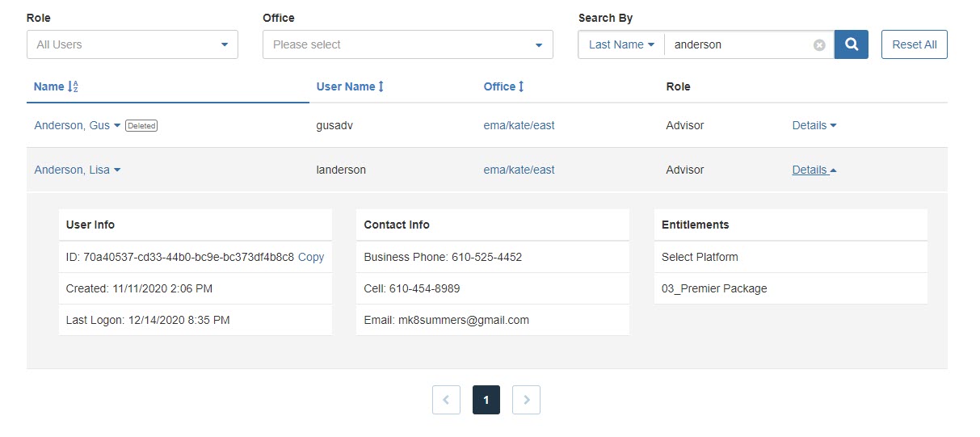Open ema/kate/east office link for gusadv

[x=519, y=125]
